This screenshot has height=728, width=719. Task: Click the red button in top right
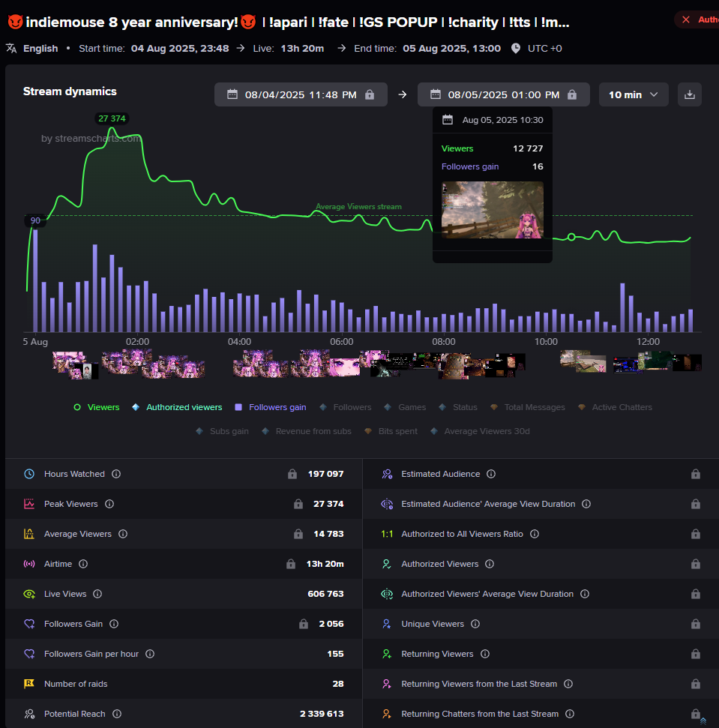[x=697, y=19]
